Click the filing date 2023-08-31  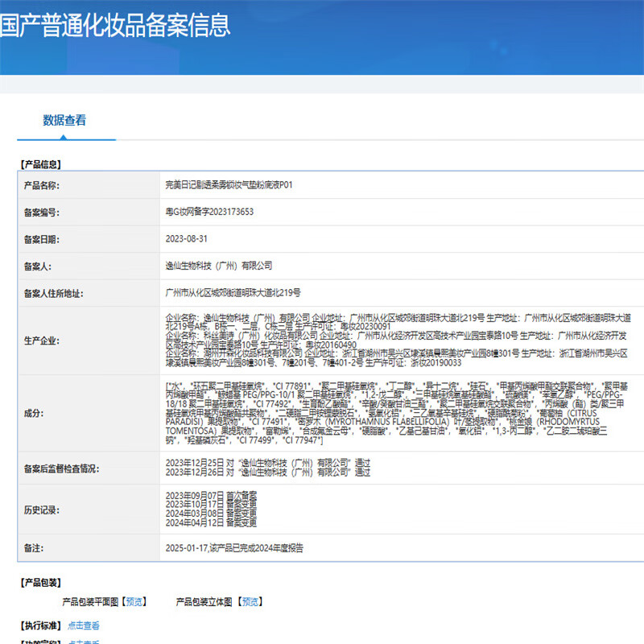[x=186, y=239]
